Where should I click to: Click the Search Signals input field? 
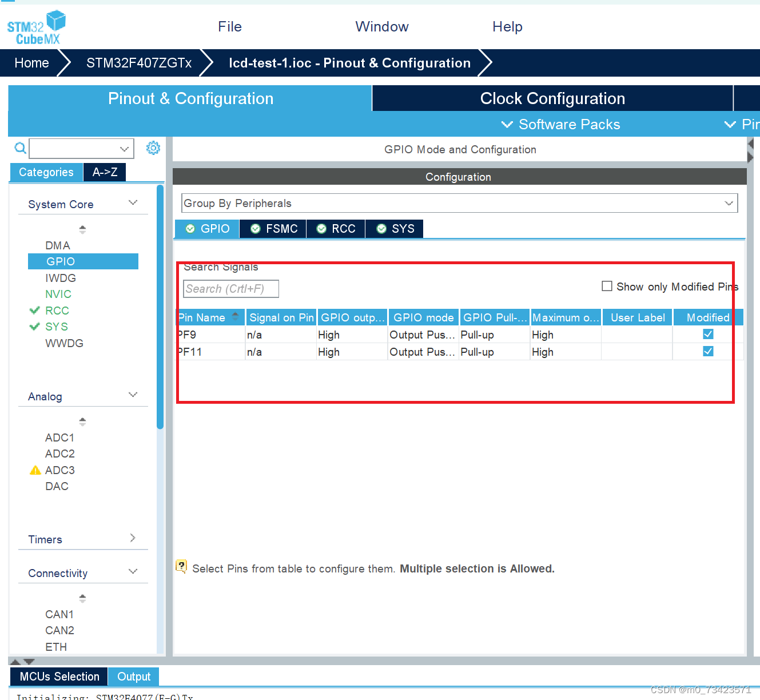point(231,289)
